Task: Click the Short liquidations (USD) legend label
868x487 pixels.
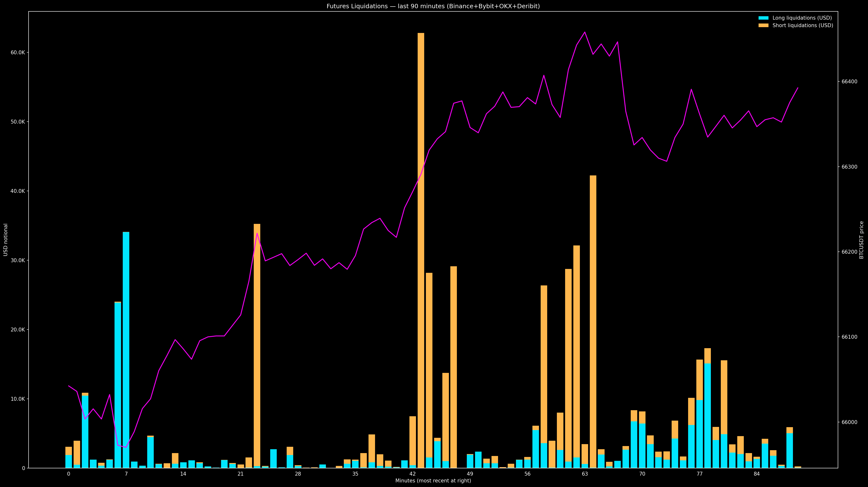Action: (x=803, y=26)
